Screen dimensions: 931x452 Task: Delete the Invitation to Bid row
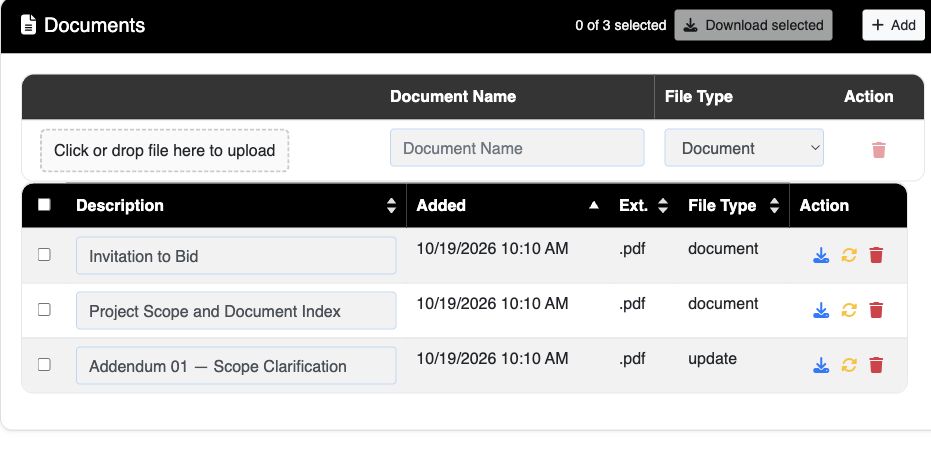[876, 255]
